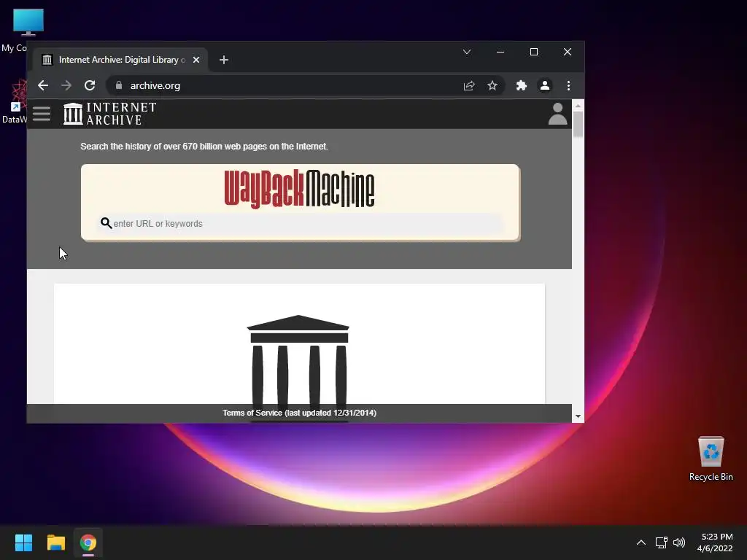The height and width of the screenshot is (560, 747).
Task: Click the Chrome taskbar icon
Action: pos(88,542)
